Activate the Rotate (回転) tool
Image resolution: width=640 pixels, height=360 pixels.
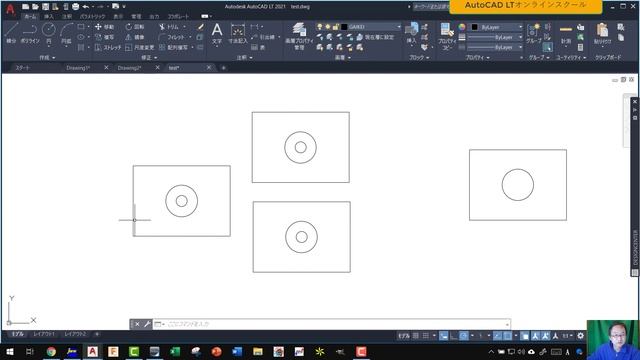(x=135, y=27)
